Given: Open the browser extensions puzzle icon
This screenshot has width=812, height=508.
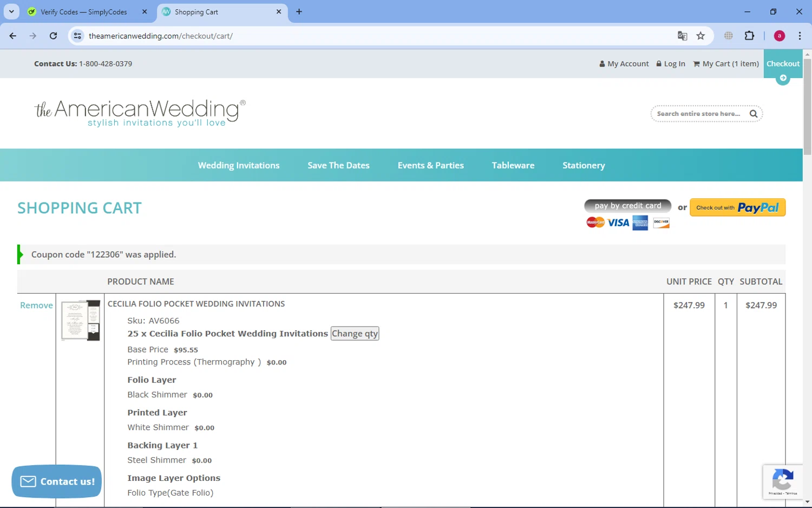Looking at the screenshot, I should pyautogui.click(x=749, y=36).
